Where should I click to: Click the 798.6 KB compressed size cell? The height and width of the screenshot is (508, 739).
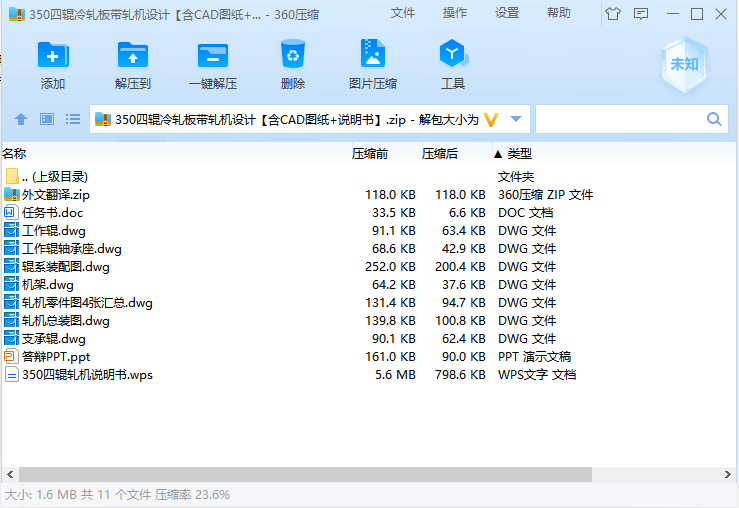point(460,374)
